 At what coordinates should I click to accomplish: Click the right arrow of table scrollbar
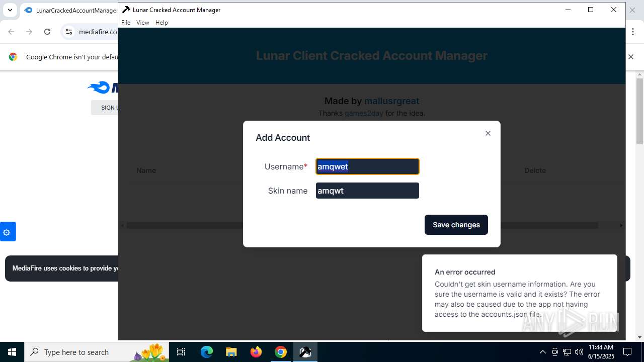[621, 225]
